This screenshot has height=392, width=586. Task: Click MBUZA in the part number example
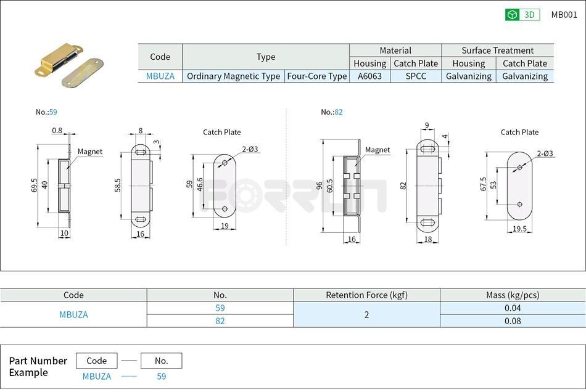96,376
